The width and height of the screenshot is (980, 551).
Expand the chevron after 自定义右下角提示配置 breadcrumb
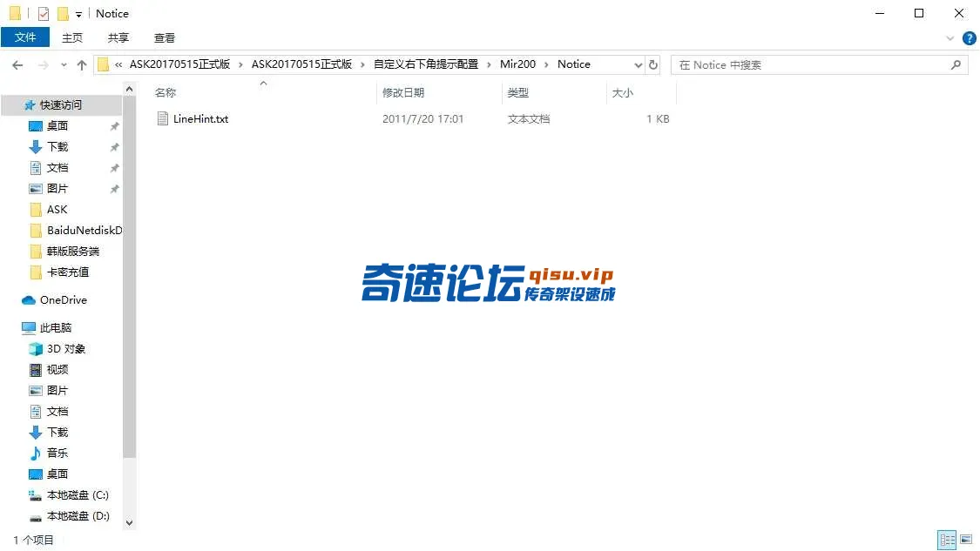click(x=489, y=65)
